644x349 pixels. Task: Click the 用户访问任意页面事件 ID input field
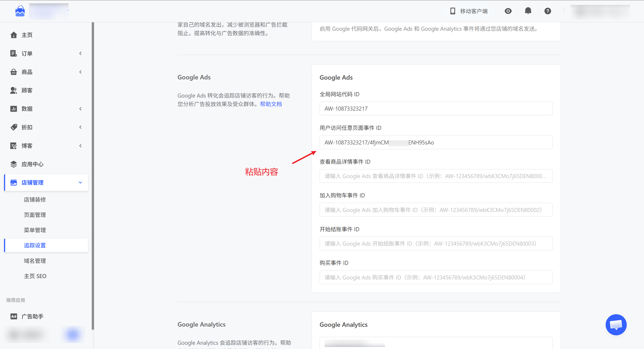436,142
